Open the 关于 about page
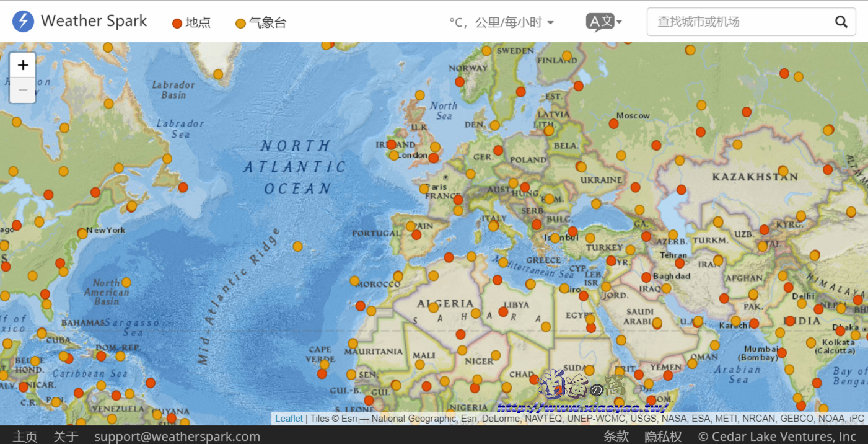868x444 pixels. click(65, 437)
